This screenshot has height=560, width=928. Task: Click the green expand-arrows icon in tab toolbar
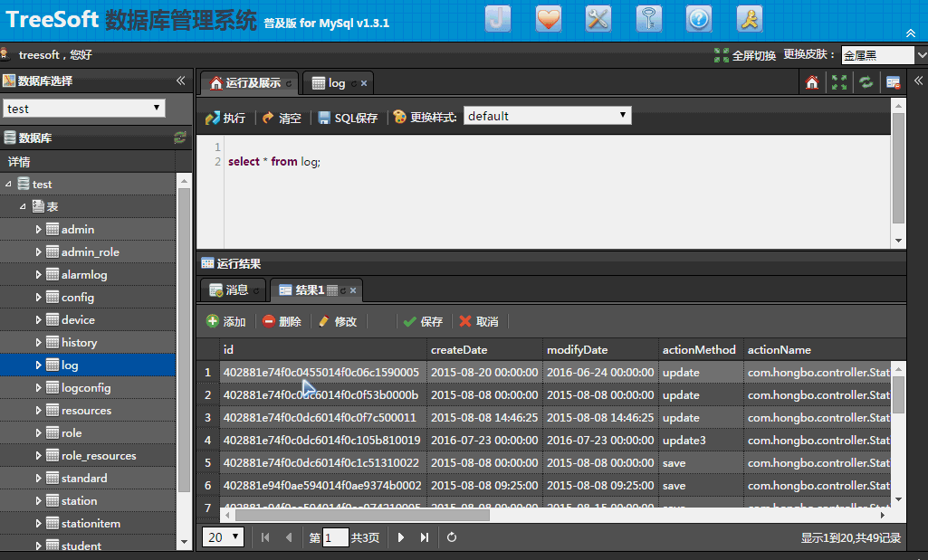(x=839, y=82)
